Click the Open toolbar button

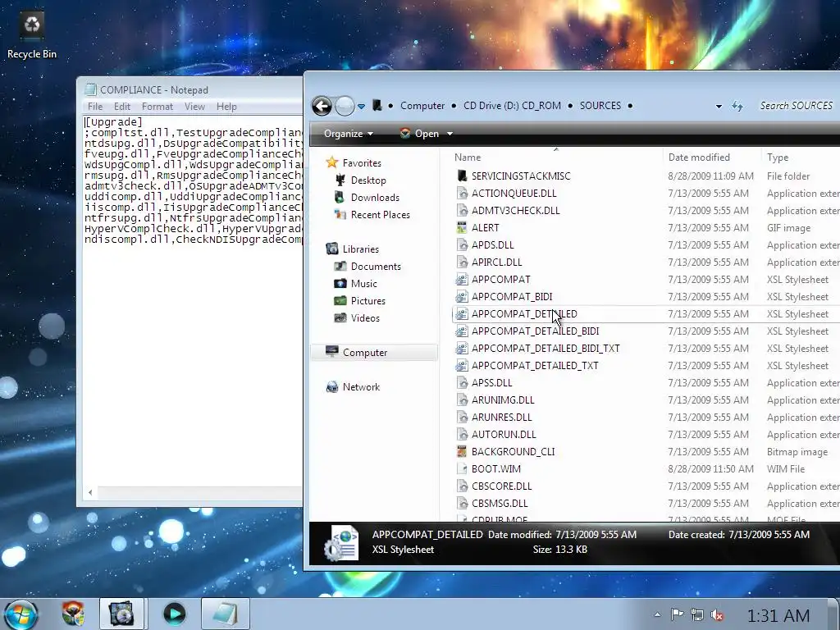tap(420, 134)
